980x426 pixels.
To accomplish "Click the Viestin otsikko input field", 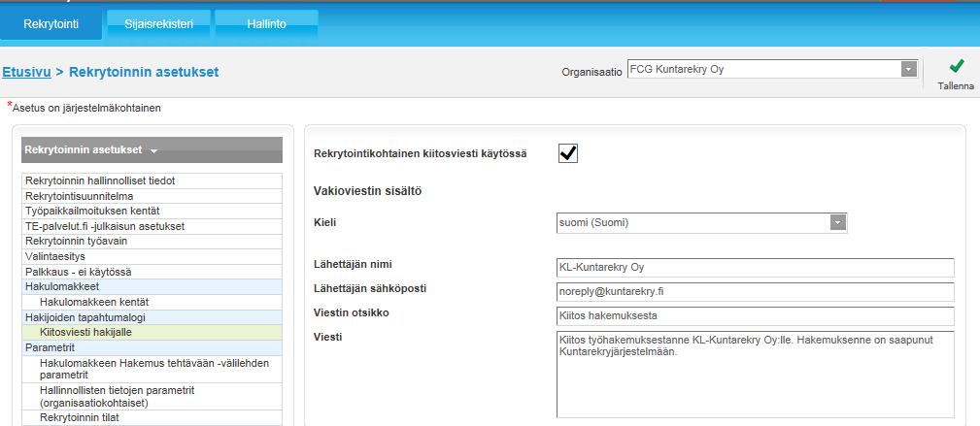I will point(755,316).
